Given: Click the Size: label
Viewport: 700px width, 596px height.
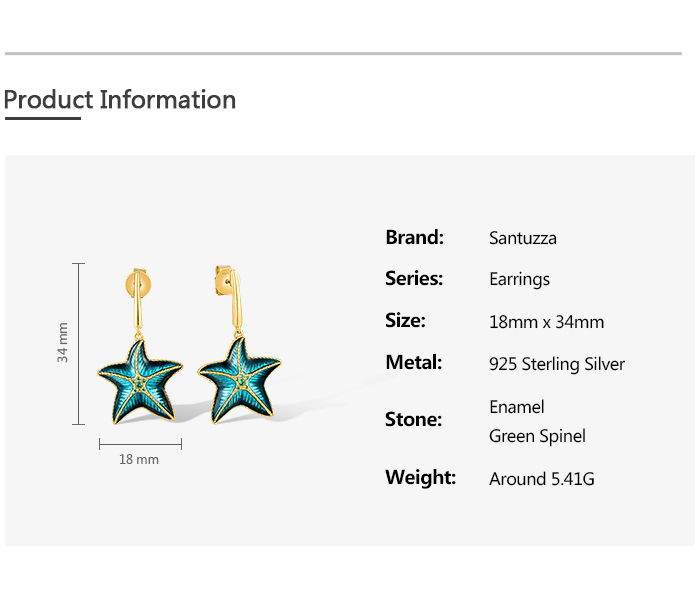Looking at the screenshot, I should coord(405,320).
